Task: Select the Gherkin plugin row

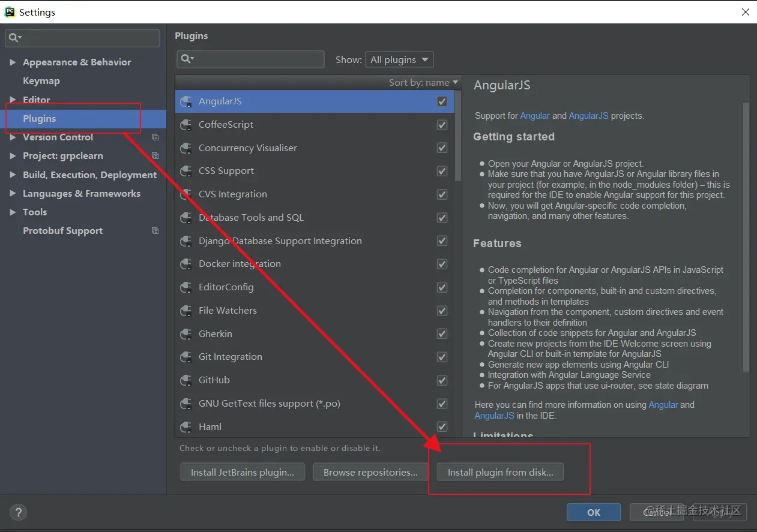Action: point(315,334)
